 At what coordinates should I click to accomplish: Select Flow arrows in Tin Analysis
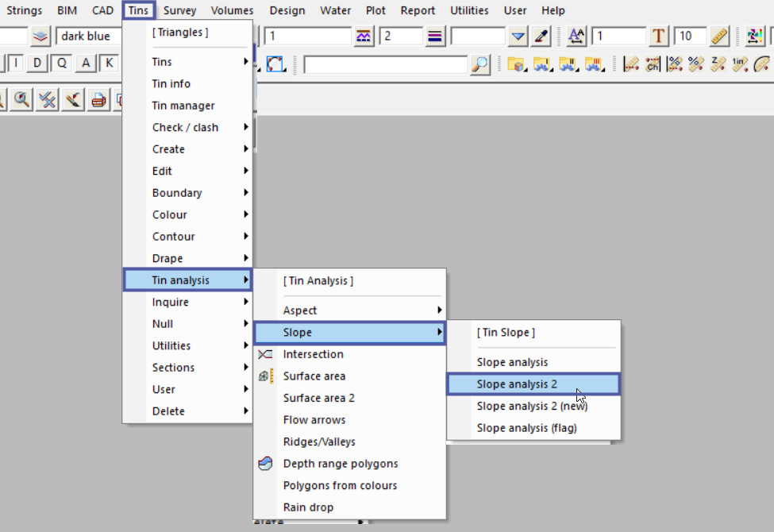pos(314,420)
